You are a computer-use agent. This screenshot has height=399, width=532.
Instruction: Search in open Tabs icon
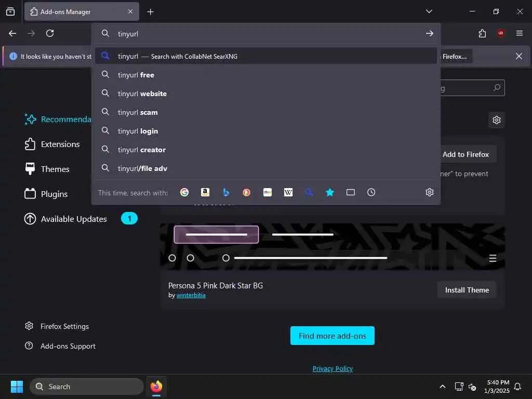point(351,192)
